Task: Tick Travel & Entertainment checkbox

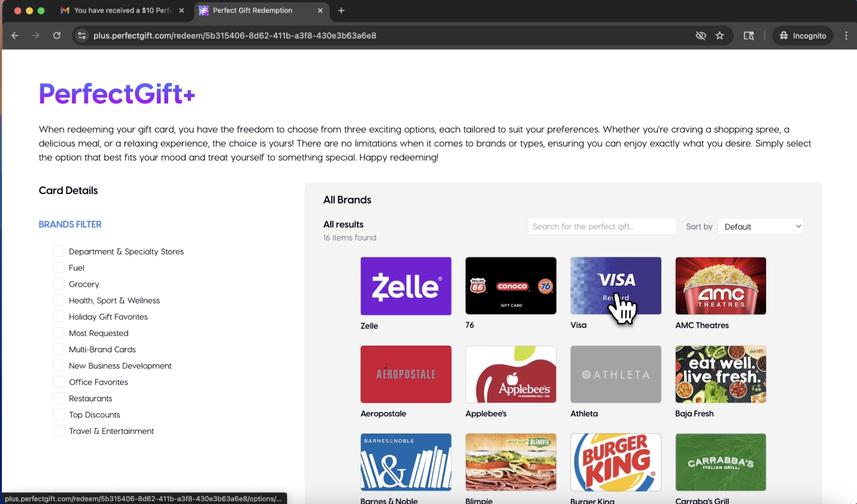Action: (59, 431)
